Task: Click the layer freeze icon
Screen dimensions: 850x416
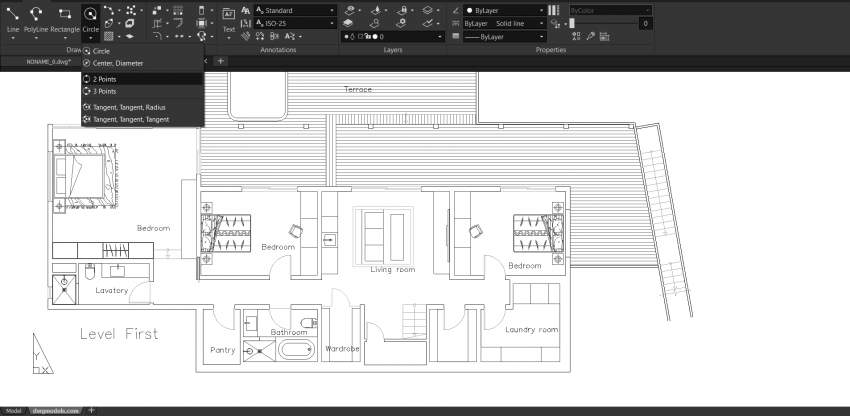Action: pos(375,10)
